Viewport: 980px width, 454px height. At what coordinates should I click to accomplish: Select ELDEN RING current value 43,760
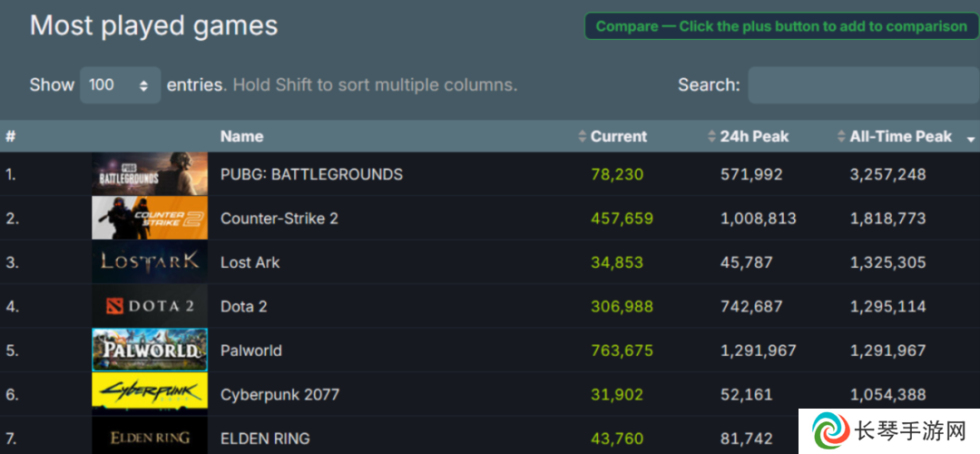pos(617,439)
